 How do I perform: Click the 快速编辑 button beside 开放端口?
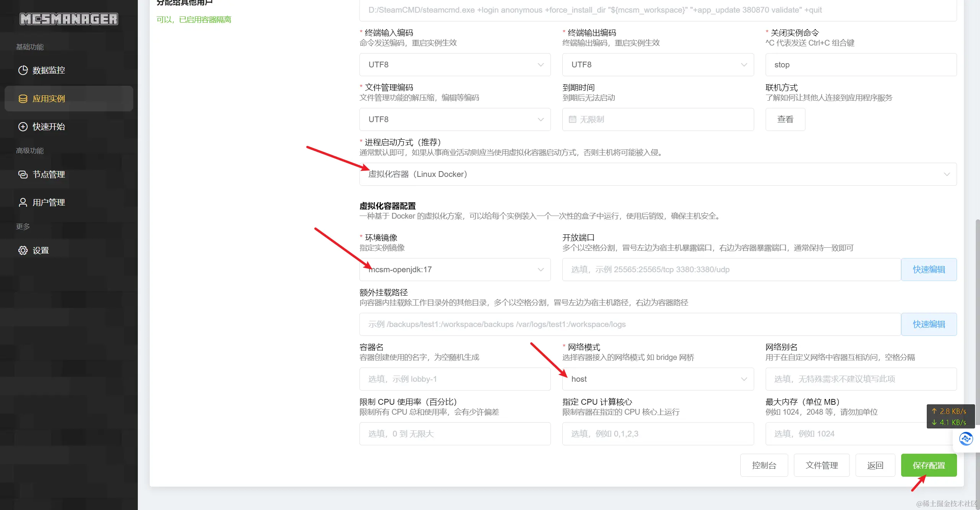929,270
